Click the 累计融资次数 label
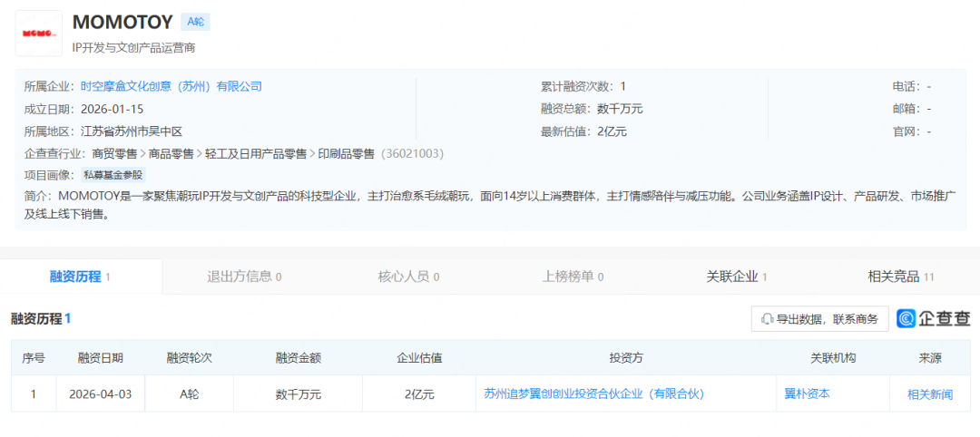 (x=580, y=86)
